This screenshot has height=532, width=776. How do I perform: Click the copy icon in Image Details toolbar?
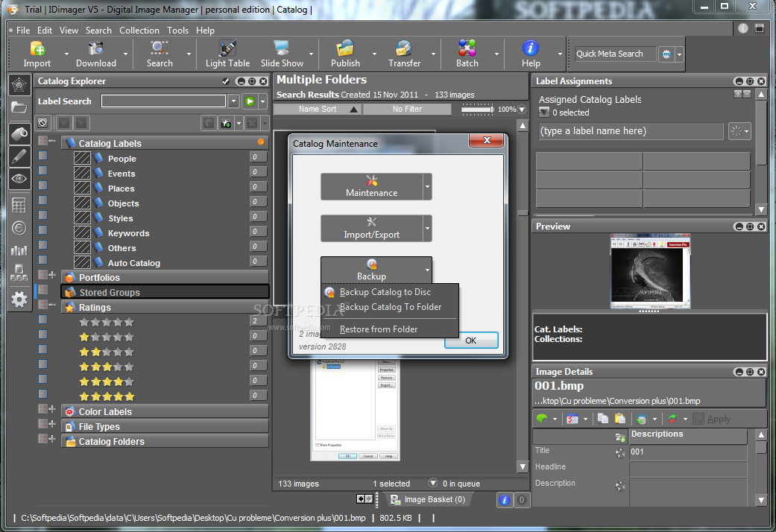coord(603,419)
